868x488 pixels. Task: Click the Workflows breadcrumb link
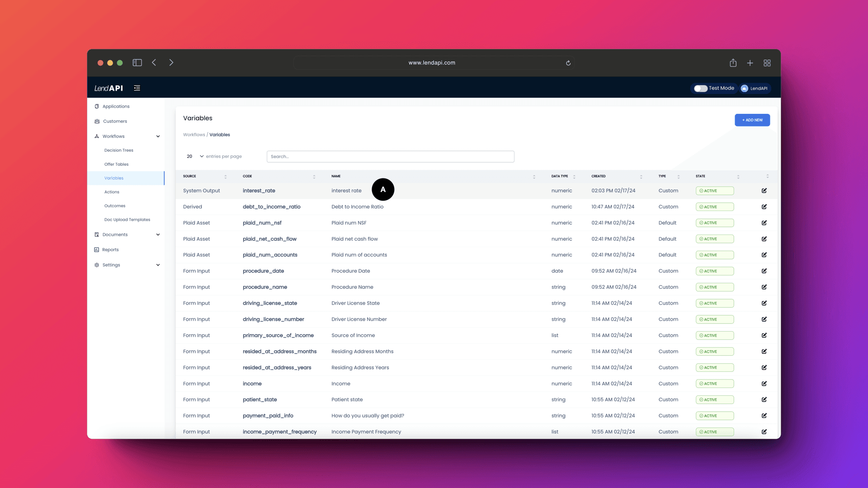tap(194, 135)
